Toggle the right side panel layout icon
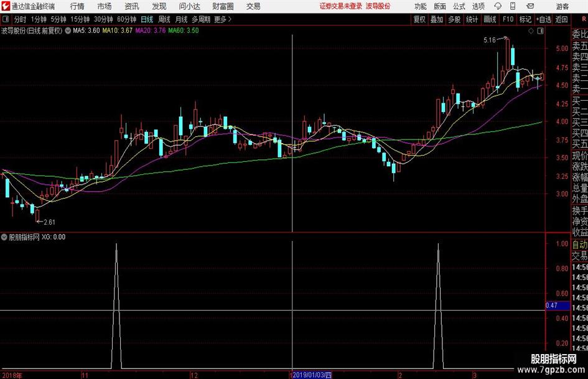 pyautogui.click(x=540, y=31)
